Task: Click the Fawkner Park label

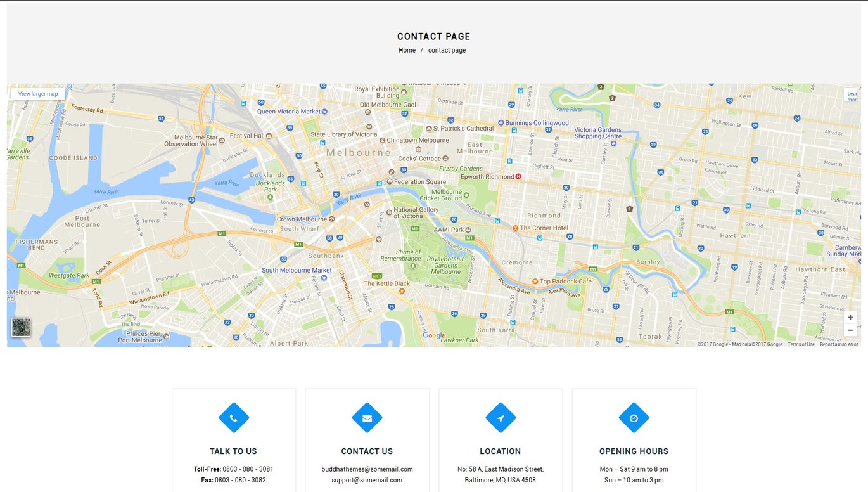Action: tap(461, 340)
